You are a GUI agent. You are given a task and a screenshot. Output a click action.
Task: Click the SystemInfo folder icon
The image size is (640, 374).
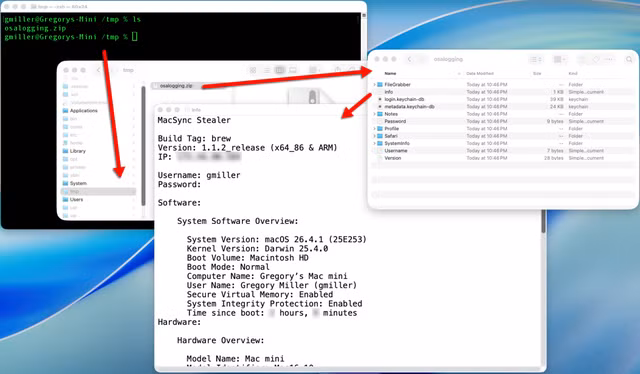click(380, 143)
